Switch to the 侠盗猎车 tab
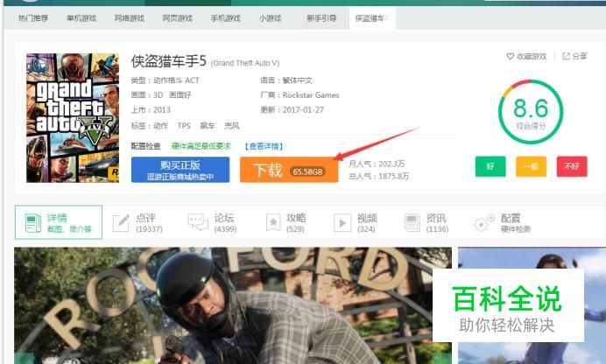This screenshot has height=364, width=606. (x=372, y=18)
